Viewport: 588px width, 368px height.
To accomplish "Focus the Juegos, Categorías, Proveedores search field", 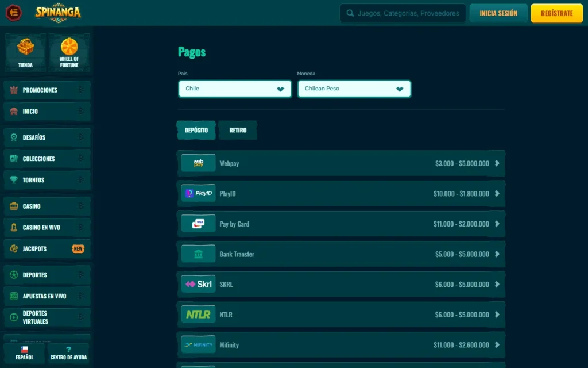I will coord(403,13).
